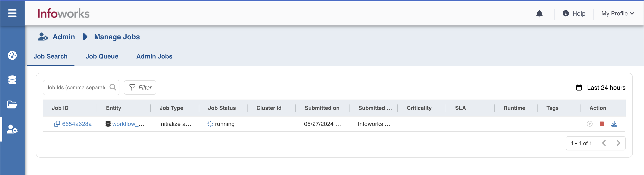Expand the My Profile dropdown
Viewport: 644px width, 175px height.
pos(617,13)
